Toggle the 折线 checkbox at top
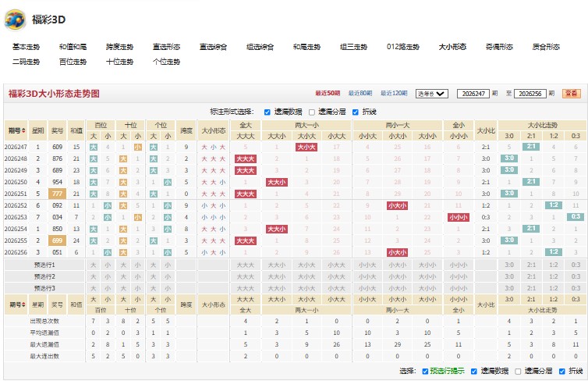This screenshot has width=588, height=381. pyautogui.click(x=355, y=112)
